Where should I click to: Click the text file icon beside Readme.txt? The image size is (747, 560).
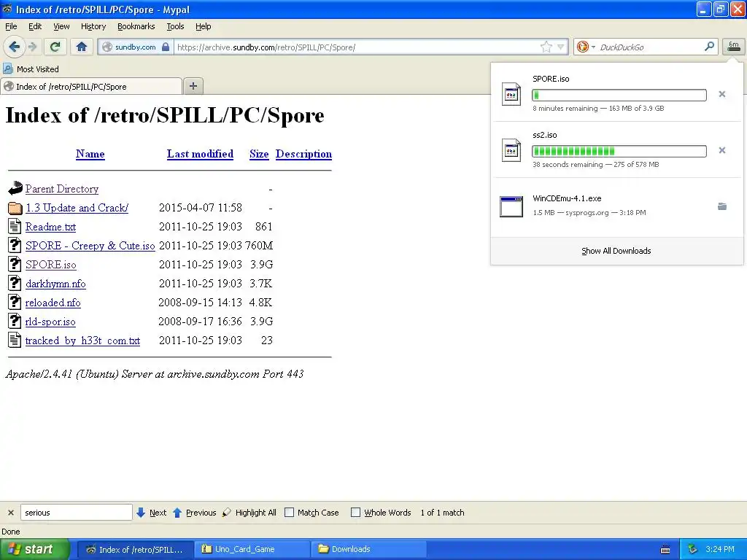point(15,226)
